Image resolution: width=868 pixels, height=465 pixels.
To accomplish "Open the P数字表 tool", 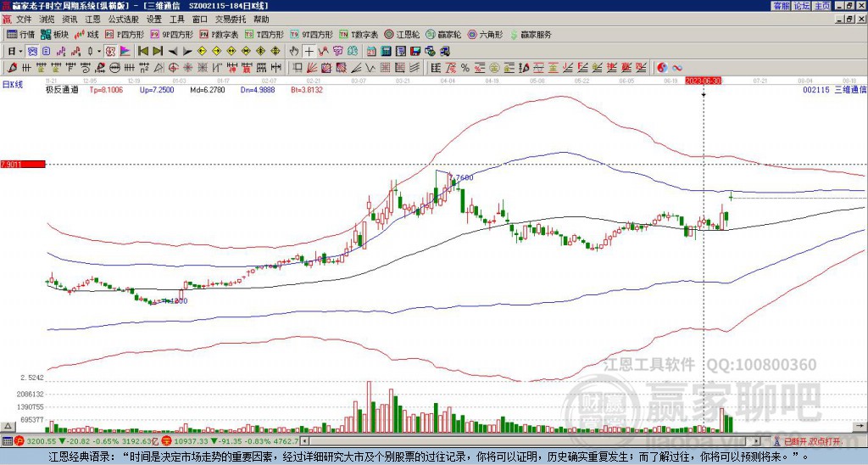I will [219, 34].
